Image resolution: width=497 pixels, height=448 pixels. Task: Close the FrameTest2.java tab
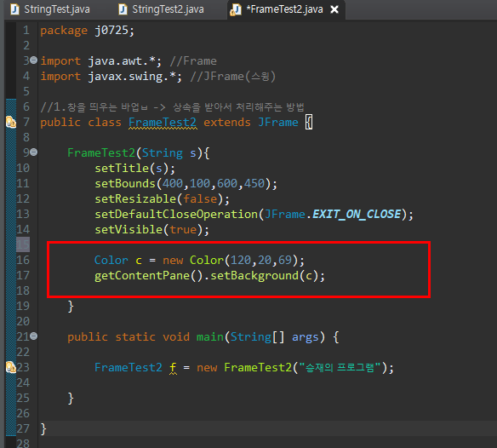tap(334, 10)
